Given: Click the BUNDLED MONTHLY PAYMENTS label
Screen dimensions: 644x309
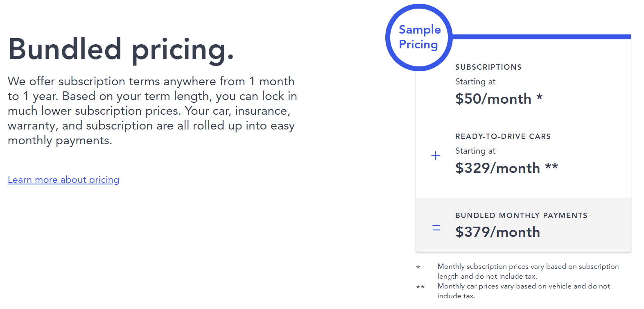Looking at the screenshot, I should pyautogui.click(x=521, y=216).
